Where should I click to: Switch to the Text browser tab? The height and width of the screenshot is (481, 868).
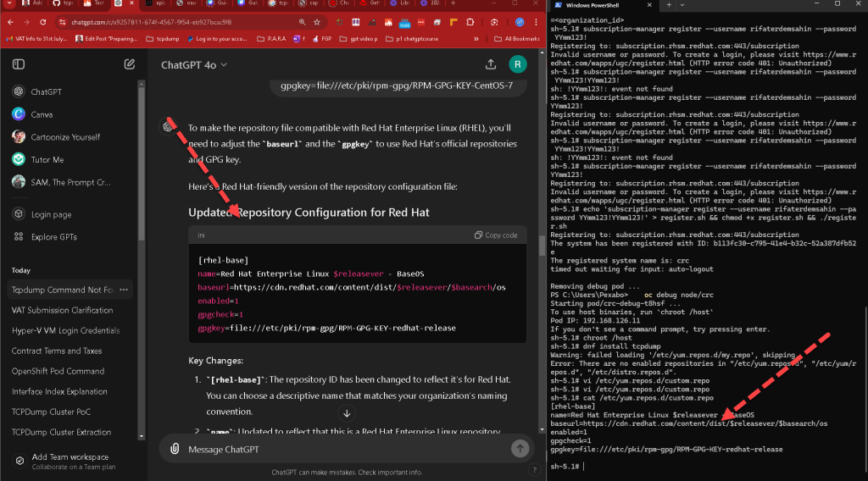click(94, 3)
